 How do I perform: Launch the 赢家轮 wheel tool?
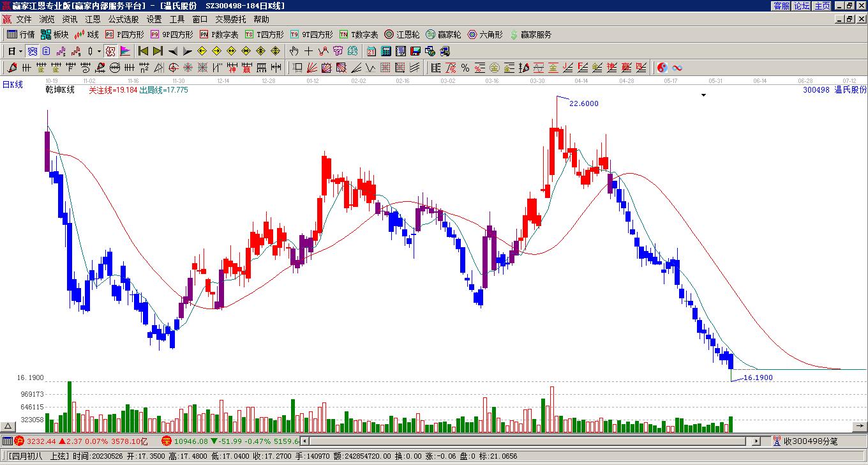(444, 34)
